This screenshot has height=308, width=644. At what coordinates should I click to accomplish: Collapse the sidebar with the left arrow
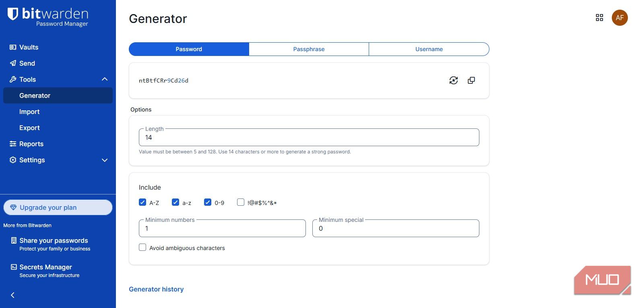click(12, 295)
